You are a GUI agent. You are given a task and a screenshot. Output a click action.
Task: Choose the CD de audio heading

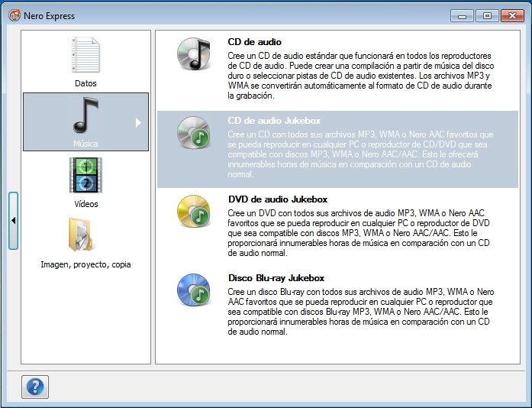tap(254, 42)
